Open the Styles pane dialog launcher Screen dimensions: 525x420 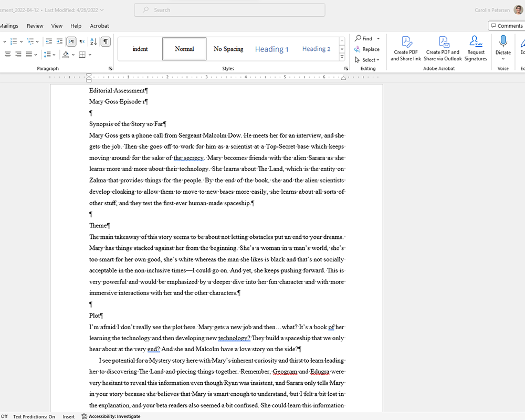pyautogui.click(x=346, y=68)
